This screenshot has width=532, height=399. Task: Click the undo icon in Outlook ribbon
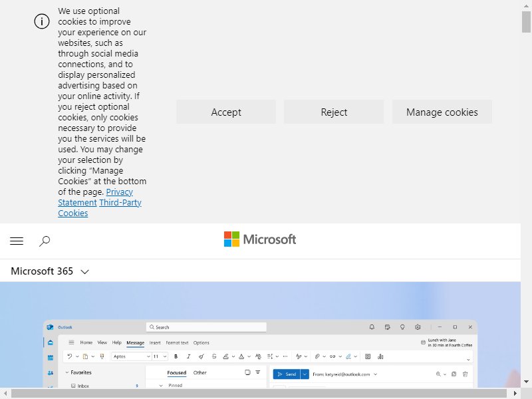(70, 356)
